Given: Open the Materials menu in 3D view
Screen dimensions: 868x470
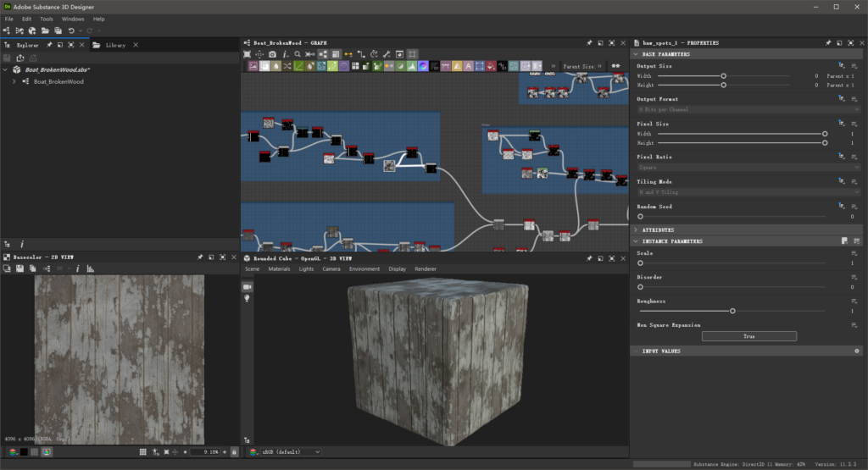Looking at the screenshot, I should (x=279, y=268).
